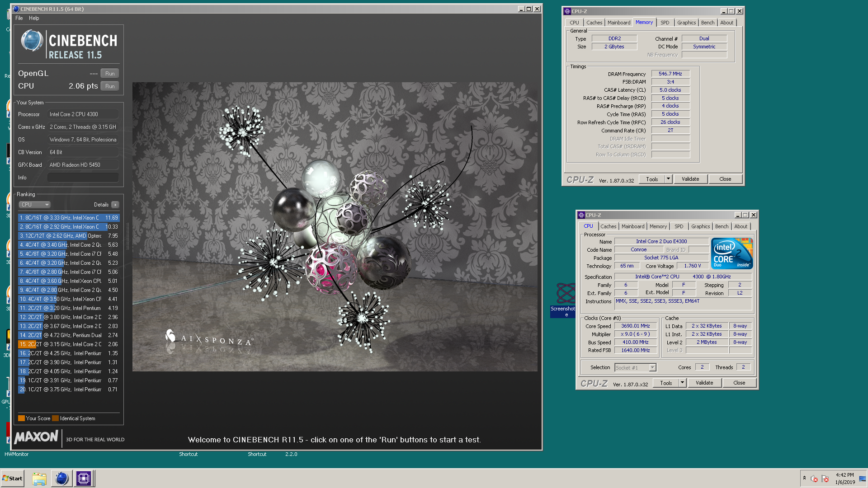The width and height of the screenshot is (868, 488).
Task: Click Validate in lower CPU-Z window
Action: tap(704, 383)
